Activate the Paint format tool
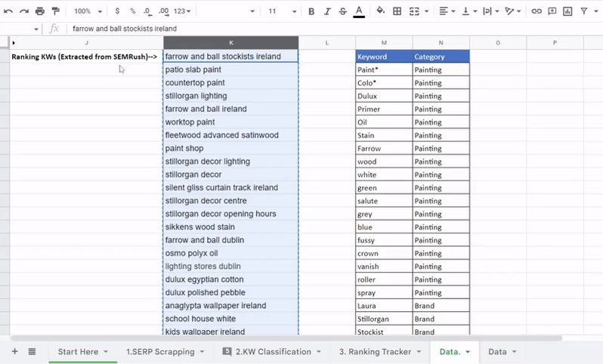The image size is (603, 364). point(56,11)
